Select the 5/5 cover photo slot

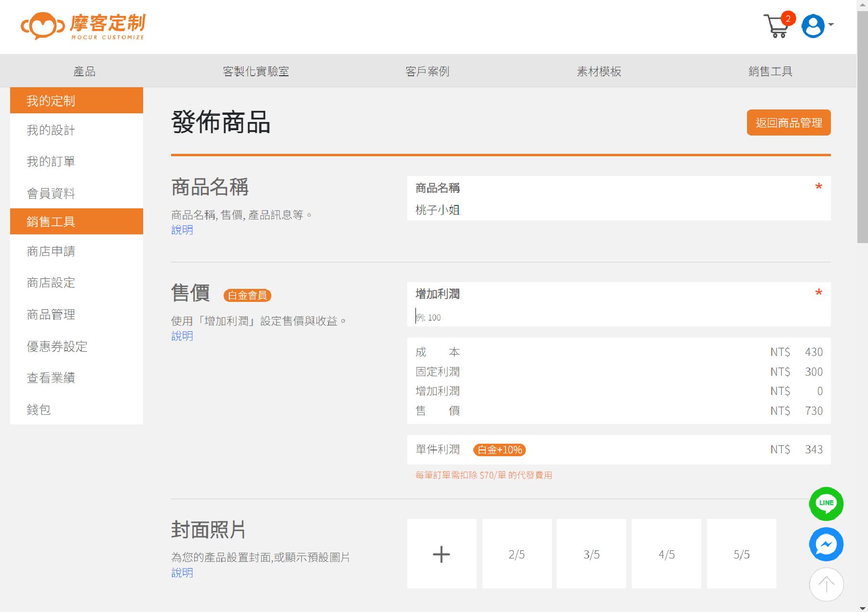741,554
